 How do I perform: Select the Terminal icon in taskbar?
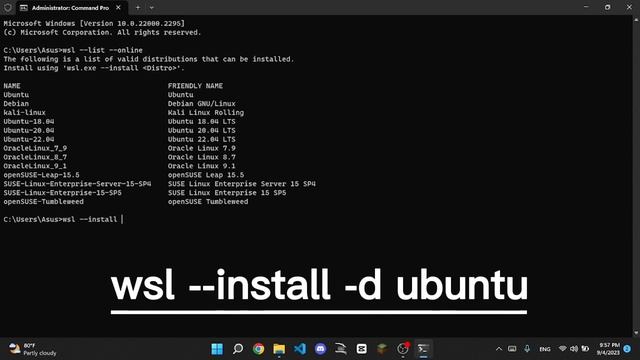click(x=423, y=349)
